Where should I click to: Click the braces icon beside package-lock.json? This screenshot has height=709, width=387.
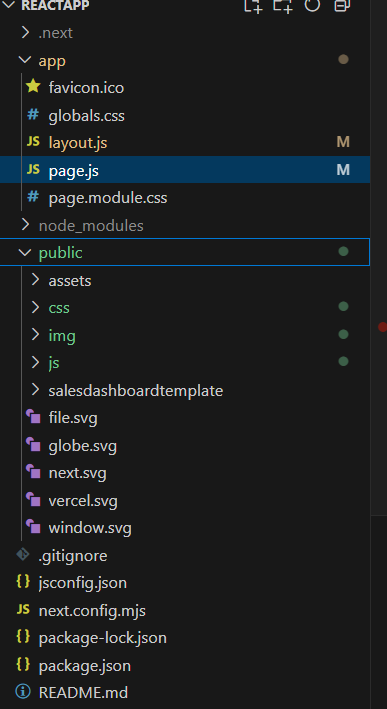(x=23, y=637)
